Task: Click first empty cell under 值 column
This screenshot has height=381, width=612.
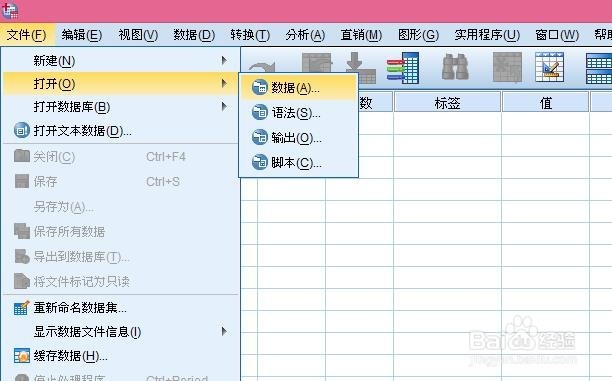Action: (546, 124)
